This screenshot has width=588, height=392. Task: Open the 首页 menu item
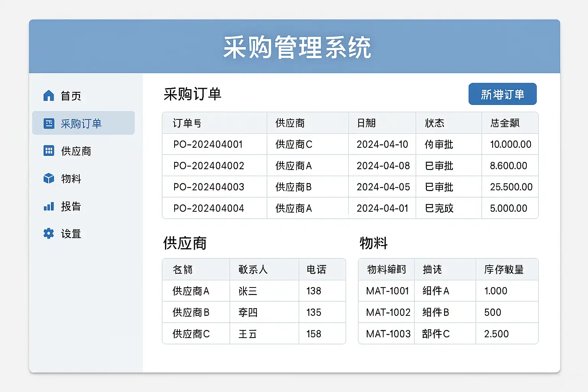tap(71, 96)
